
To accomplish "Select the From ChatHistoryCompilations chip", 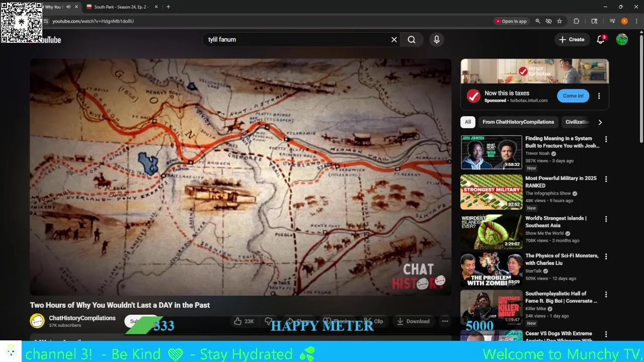I will click(518, 122).
